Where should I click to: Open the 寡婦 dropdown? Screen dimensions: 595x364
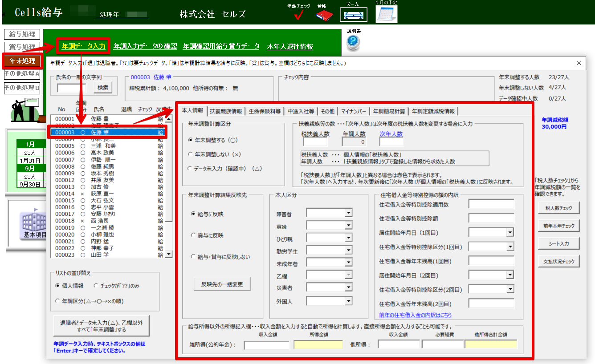pos(348,226)
